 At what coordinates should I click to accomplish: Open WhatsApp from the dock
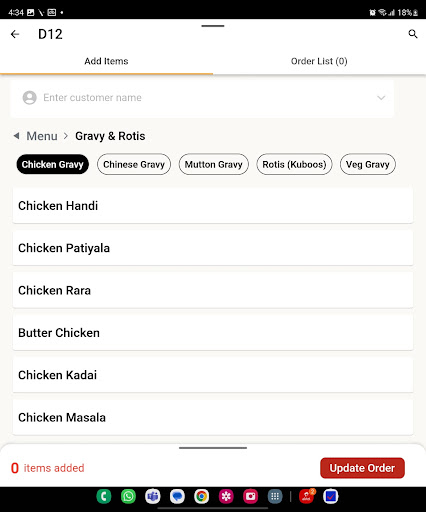click(128, 496)
